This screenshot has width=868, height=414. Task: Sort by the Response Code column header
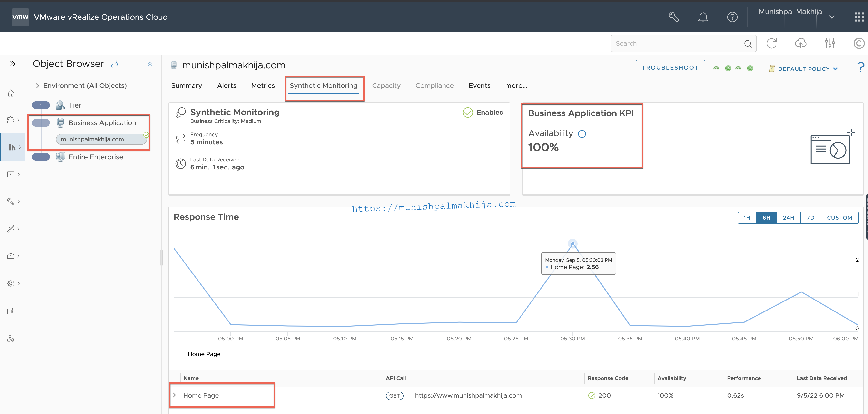[608, 378]
